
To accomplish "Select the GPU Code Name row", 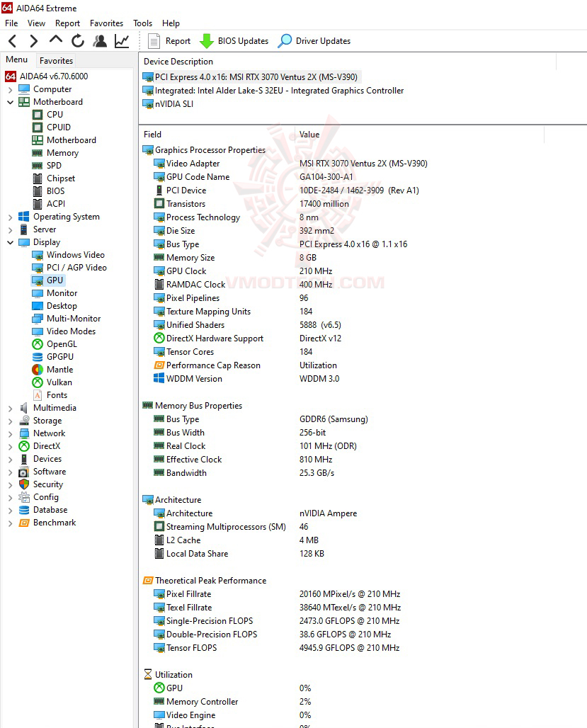I will click(253, 177).
